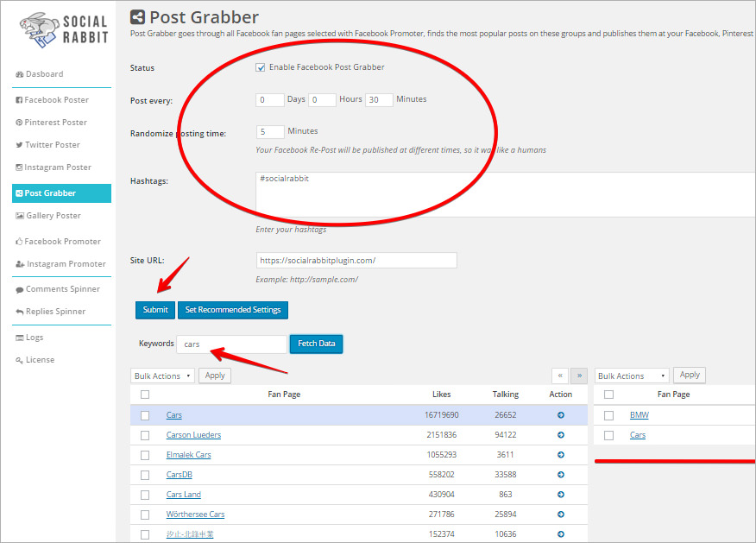Click the Minutes field showing 30
Image resolution: width=756 pixels, height=543 pixels.
379,100
